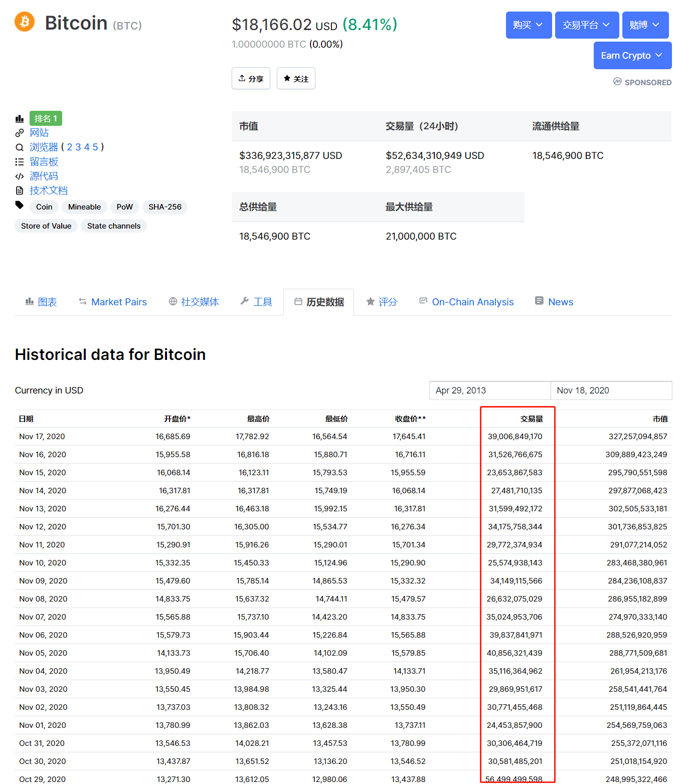Click the 交易量 column header

point(532,419)
